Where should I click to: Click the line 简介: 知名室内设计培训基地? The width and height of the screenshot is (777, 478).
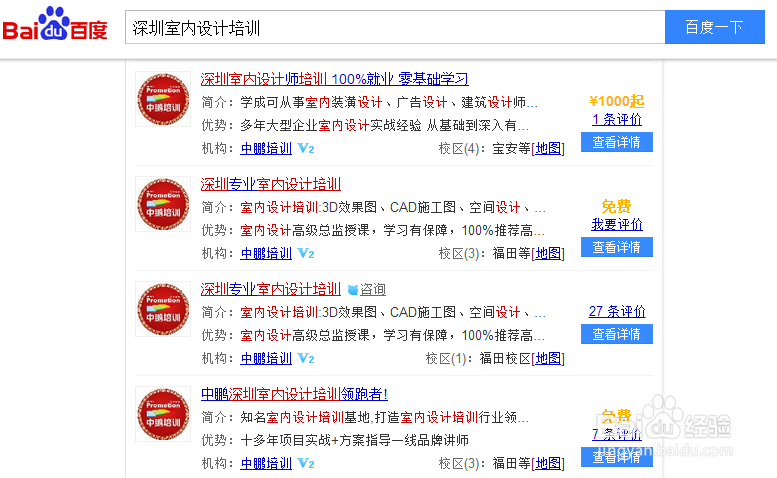[x=365, y=417]
